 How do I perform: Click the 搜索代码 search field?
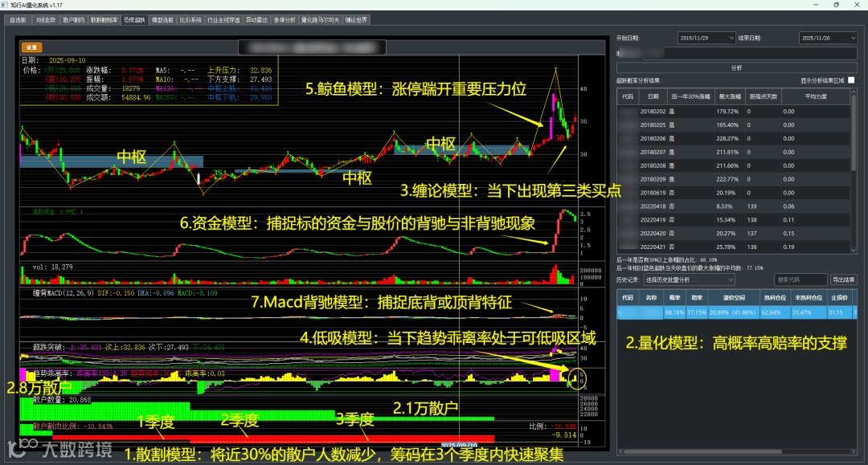800,279
